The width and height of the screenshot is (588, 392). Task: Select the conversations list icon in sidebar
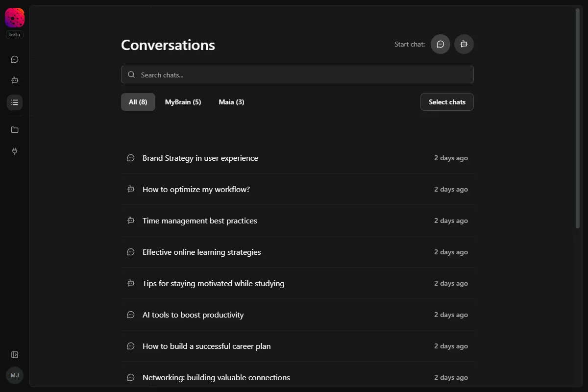15,102
